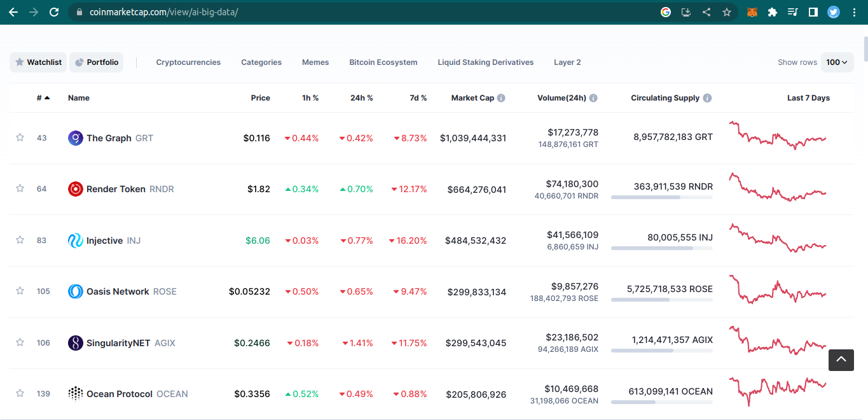
Task: Open the MetaMask fox extension
Action: click(x=752, y=12)
